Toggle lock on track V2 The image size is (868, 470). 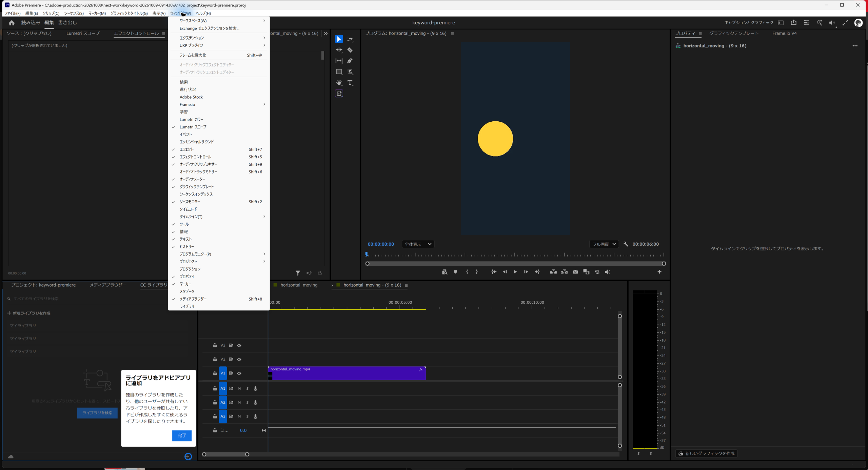[x=215, y=360]
